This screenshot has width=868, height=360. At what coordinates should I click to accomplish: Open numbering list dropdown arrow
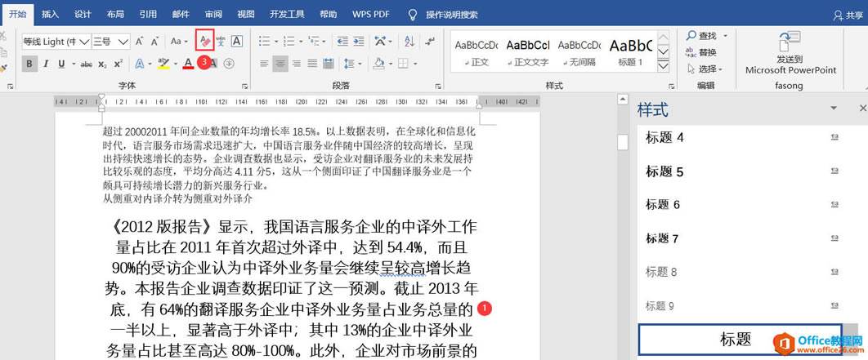coord(299,42)
